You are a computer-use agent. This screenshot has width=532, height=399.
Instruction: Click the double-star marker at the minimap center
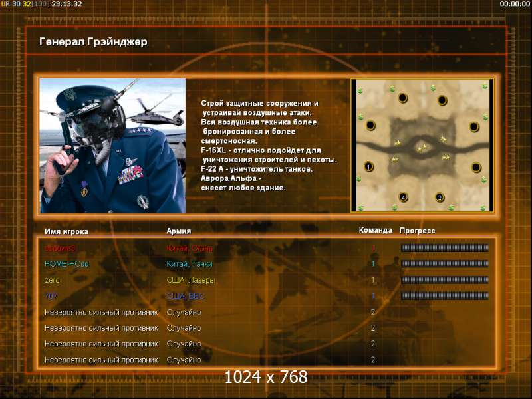point(422,148)
